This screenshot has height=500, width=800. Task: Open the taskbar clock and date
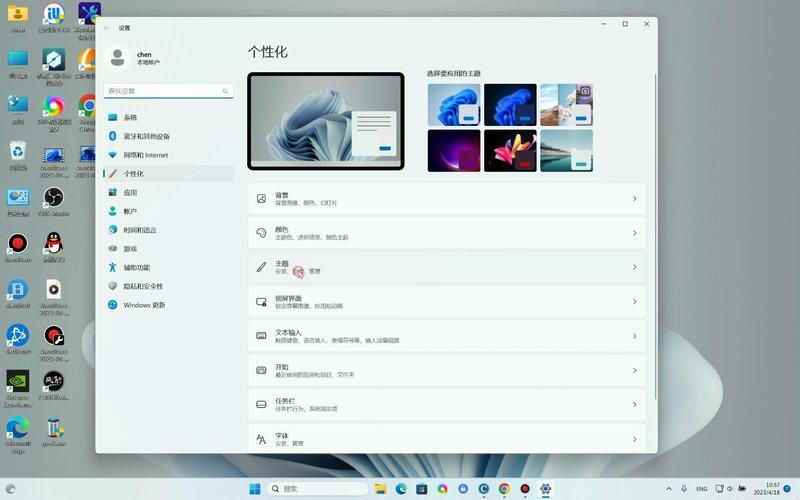click(x=767, y=489)
